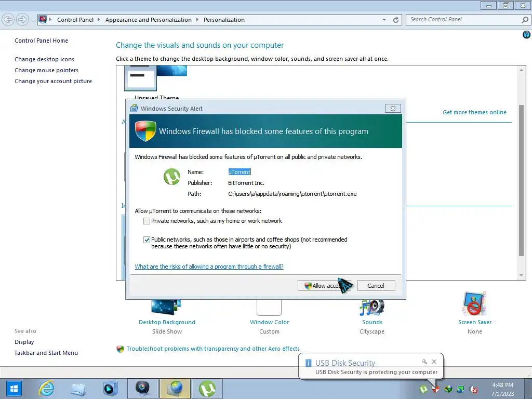This screenshot has width=532, height=399.
Task: Open firewall risks help link
Action: tap(209, 267)
